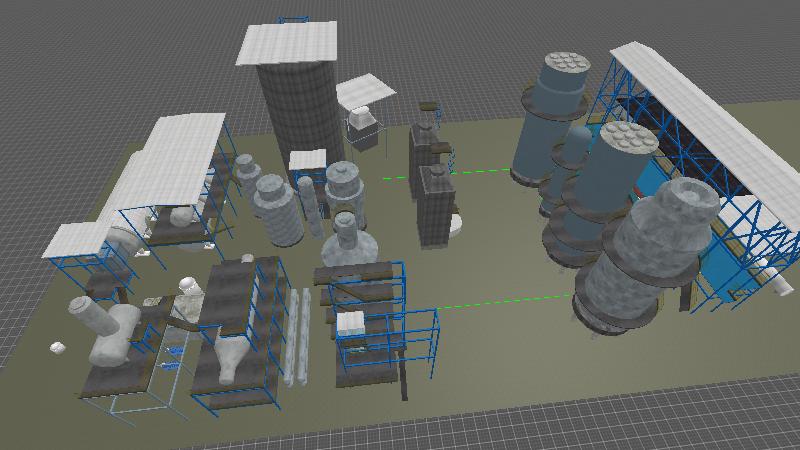Select the small white roof at far left

[75, 240]
